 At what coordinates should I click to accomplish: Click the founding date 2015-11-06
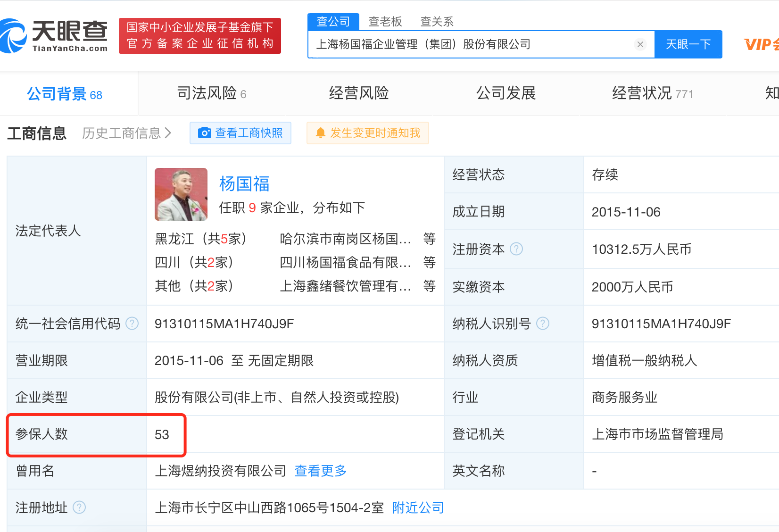(626, 212)
